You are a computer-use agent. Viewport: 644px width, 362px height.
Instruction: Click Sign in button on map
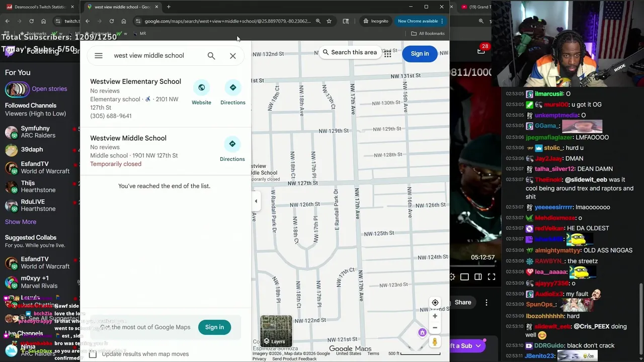(420, 54)
